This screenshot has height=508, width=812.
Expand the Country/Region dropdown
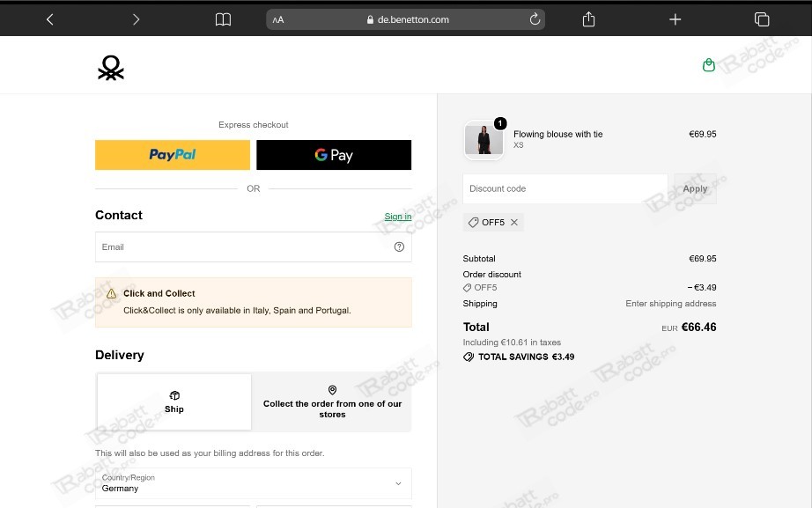(254, 483)
